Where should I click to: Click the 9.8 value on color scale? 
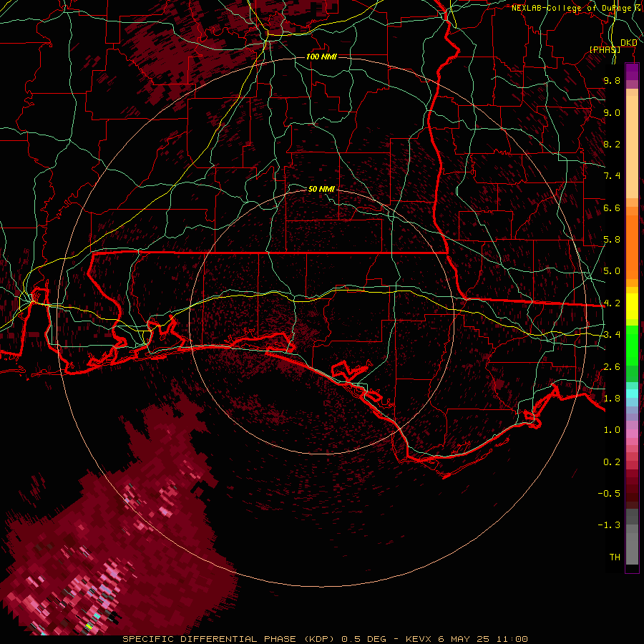(612, 80)
